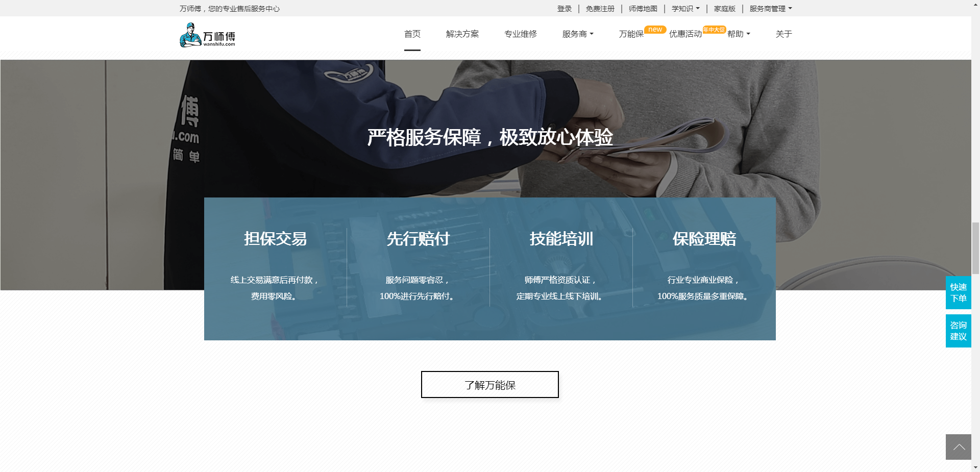Open the 学知识 dropdown in top bar

[x=685, y=9]
